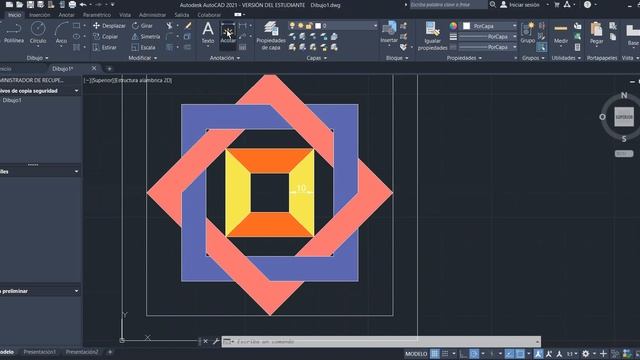Viewport: 640px width, 360px height.
Task: Click the Pegar paste icon
Action: [596, 33]
